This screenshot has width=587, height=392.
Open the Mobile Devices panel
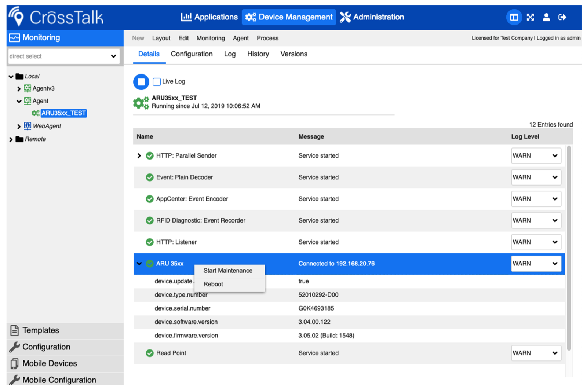point(65,363)
